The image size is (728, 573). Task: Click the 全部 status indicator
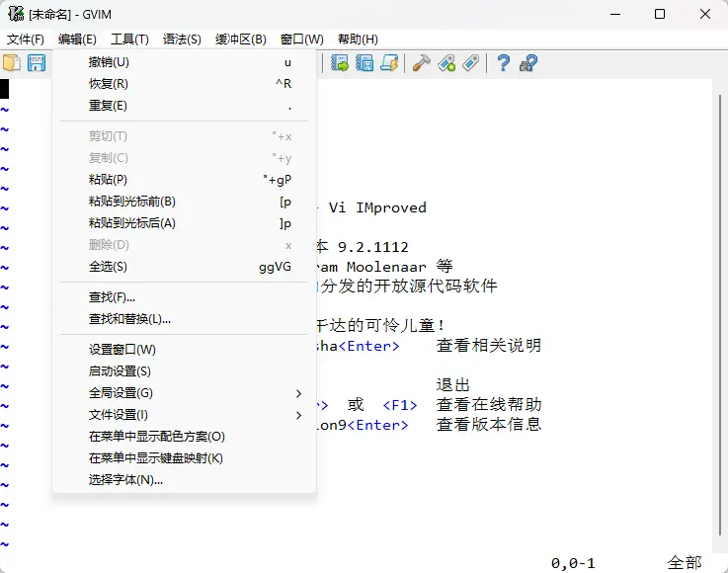(685, 563)
